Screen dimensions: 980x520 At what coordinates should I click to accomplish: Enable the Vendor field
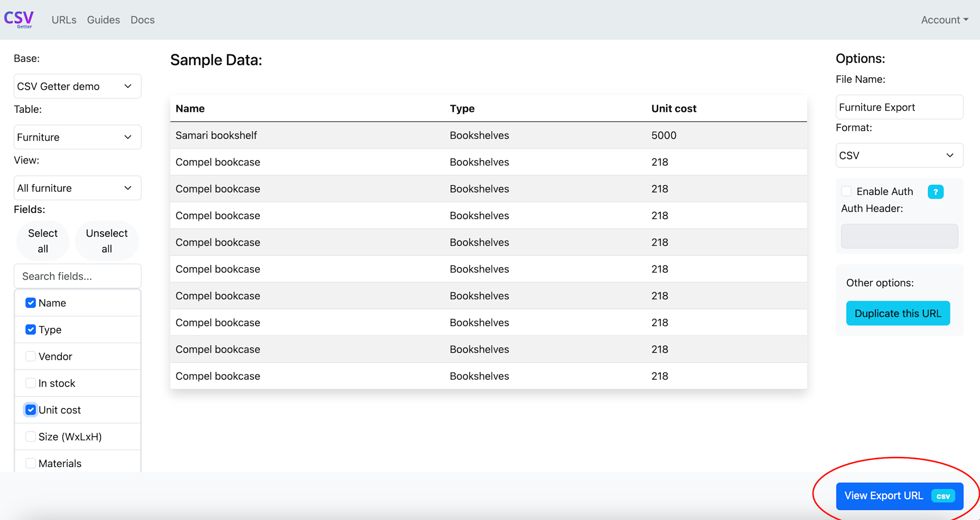(x=30, y=356)
